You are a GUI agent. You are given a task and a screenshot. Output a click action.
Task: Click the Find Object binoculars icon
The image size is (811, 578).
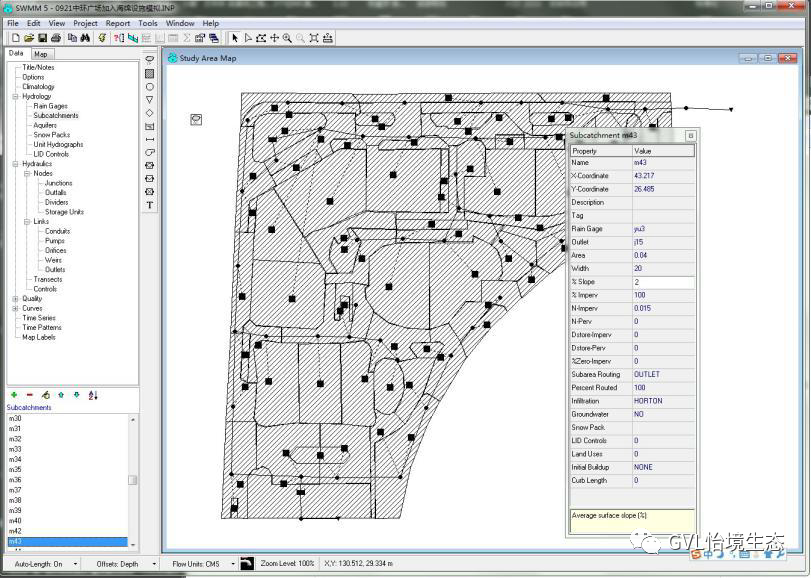click(86, 38)
